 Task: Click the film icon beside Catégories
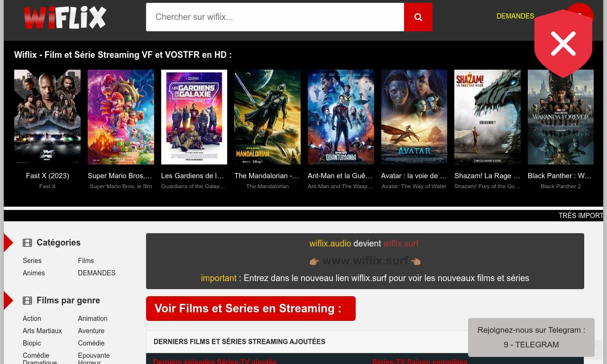click(x=28, y=243)
